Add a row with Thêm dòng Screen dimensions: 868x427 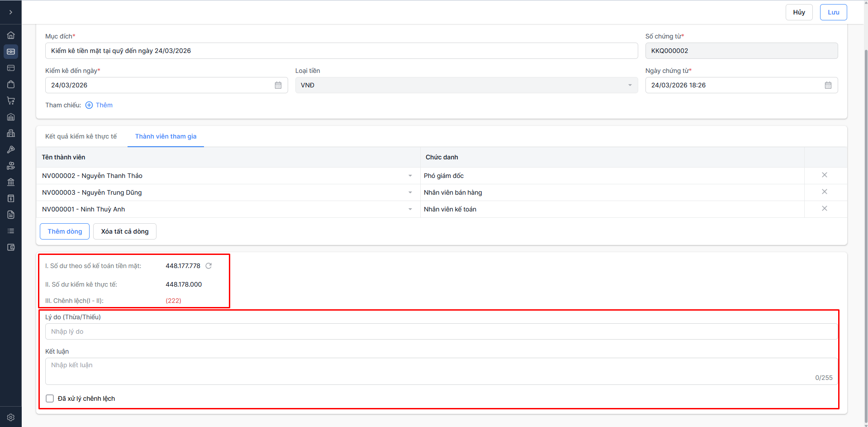click(65, 231)
